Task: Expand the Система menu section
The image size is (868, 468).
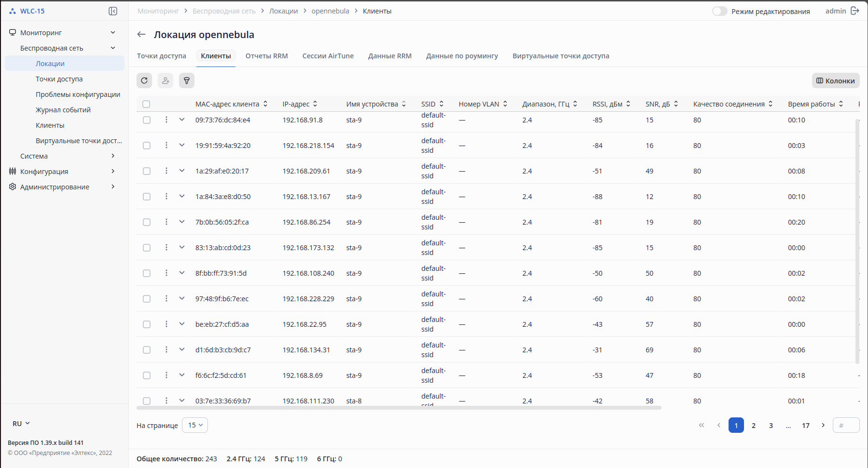Action: [x=113, y=156]
